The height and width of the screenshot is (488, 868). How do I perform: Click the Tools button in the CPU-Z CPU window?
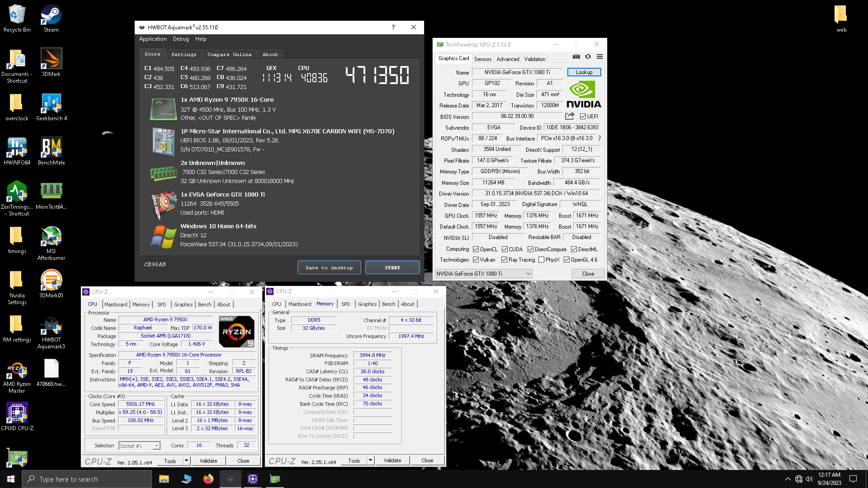[x=170, y=461]
